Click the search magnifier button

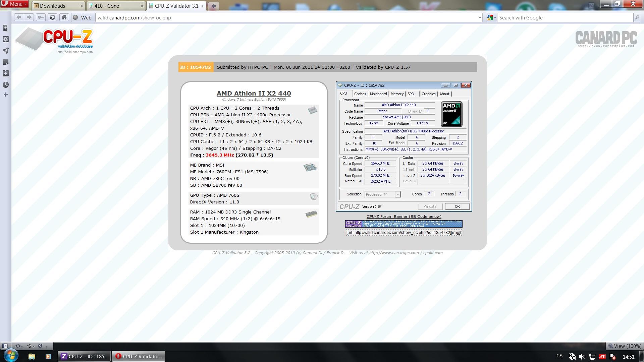pos(637,17)
